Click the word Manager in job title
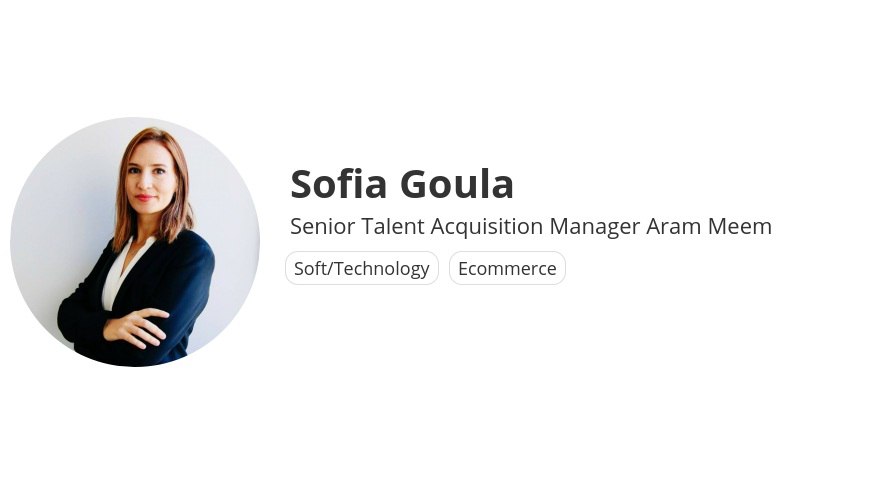Viewport: 876px width, 485px height. [x=594, y=227]
